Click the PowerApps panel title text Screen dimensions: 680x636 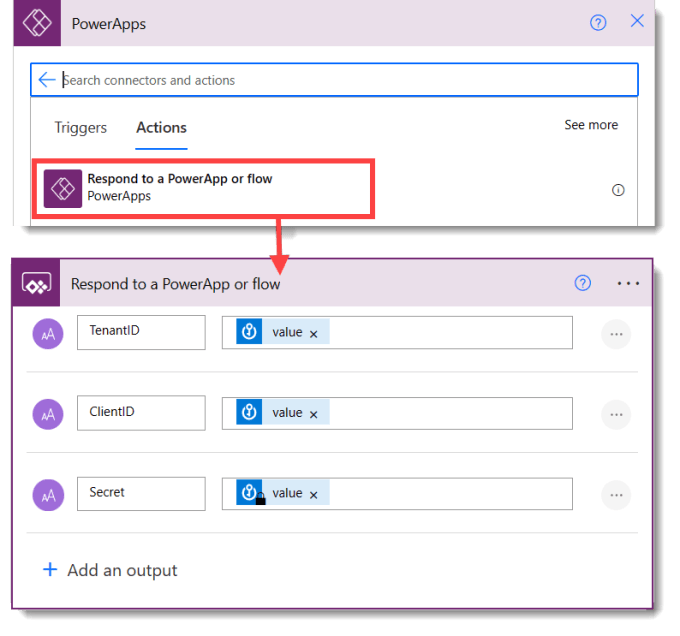(108, 24)
